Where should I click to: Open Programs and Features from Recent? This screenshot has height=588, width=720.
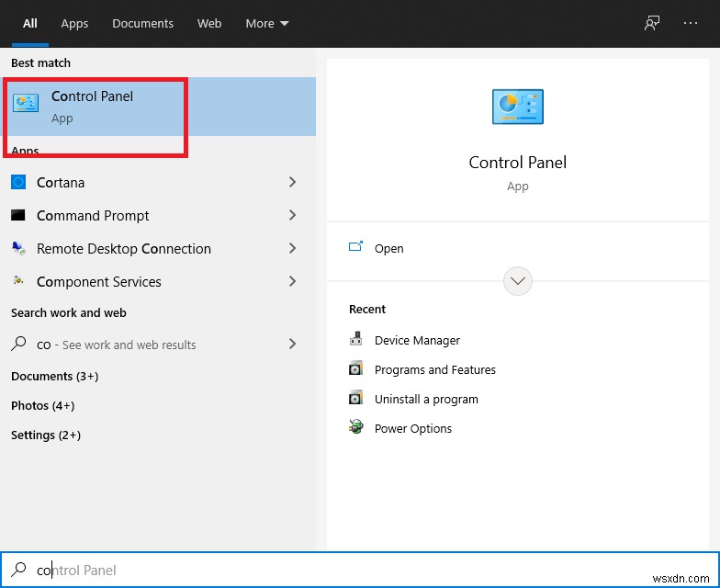tap(434, 370)
